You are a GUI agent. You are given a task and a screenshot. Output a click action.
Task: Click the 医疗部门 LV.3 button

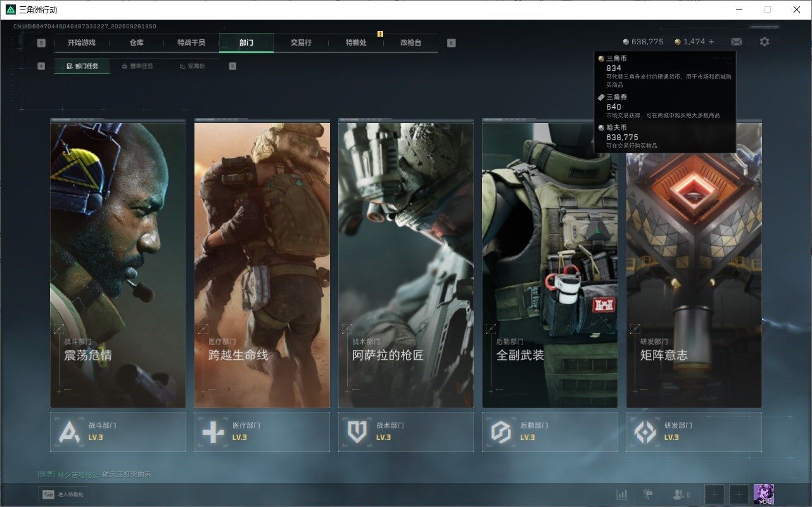(x=262, y=432)
